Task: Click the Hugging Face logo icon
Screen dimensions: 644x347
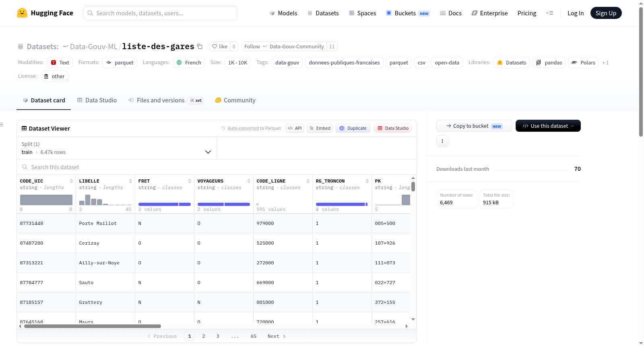Action: [x=22, y=13]
